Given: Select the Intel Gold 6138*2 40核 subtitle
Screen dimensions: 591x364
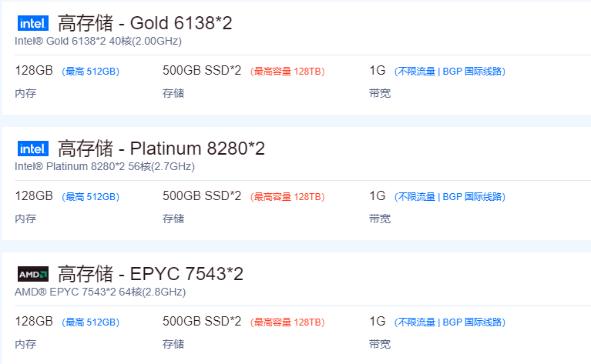Looking at the screenshot, I should point(98,41).
